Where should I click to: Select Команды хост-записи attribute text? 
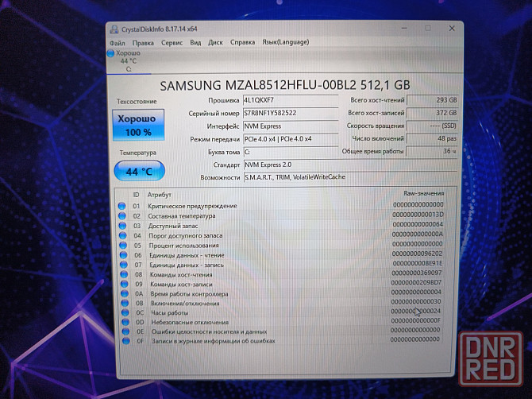coord(181,285)
